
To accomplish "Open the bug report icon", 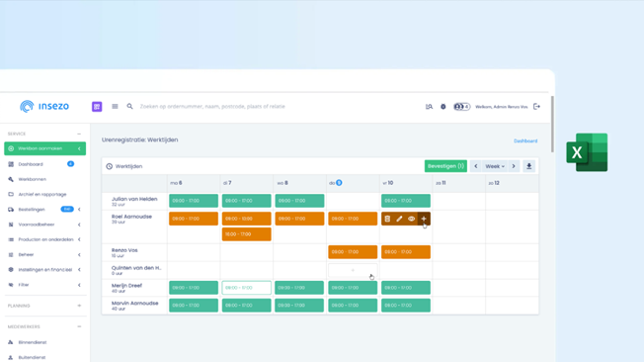I will (443, 107).
